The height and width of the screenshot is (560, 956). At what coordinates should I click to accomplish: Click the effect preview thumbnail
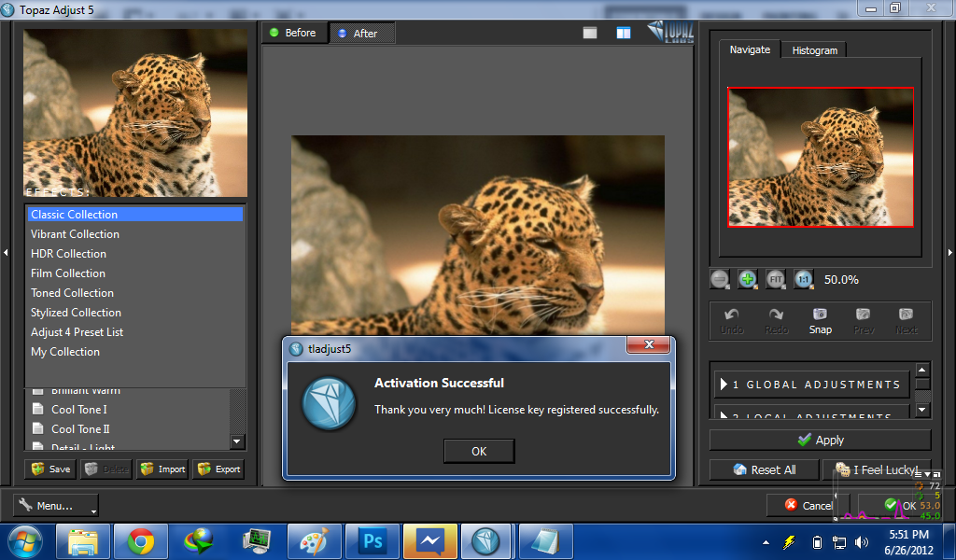click(135, 113)
